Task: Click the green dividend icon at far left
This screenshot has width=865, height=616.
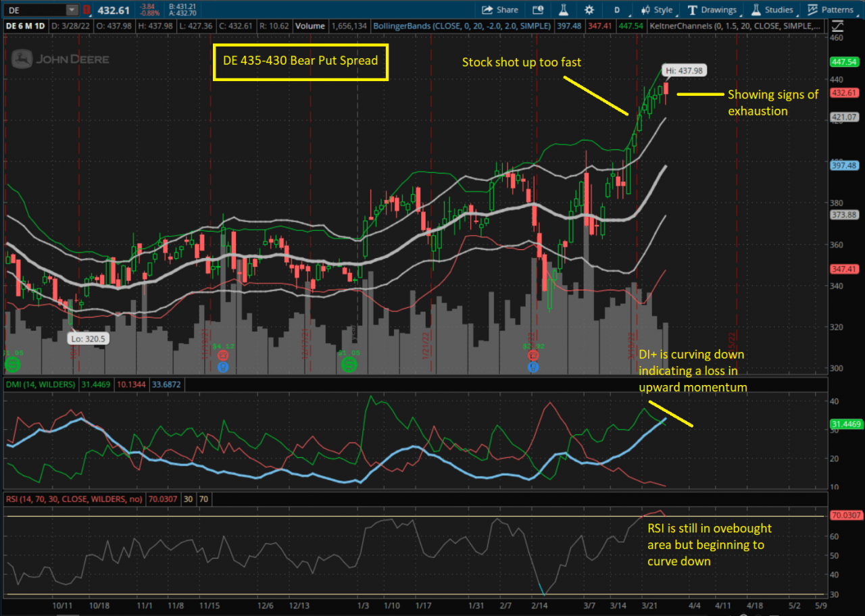Action: [x=11, y=365]
